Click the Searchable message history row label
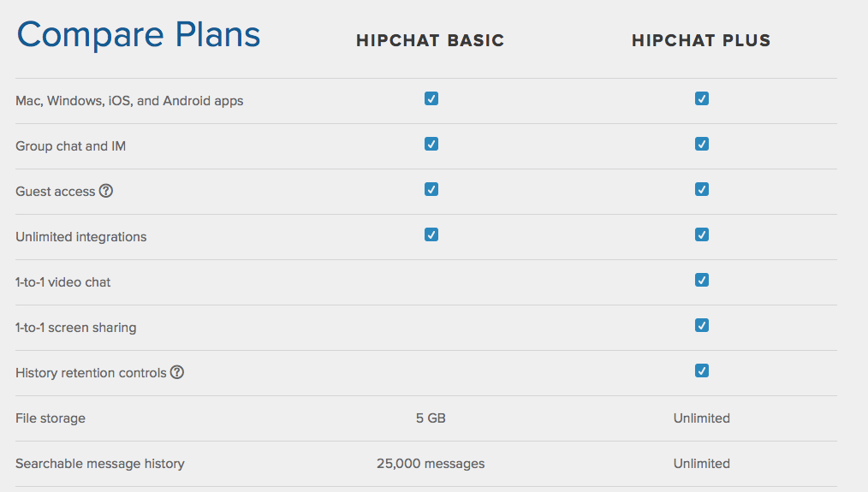Image resolution: width=868 pixels, height=492 pixels. tap(100, 464)
